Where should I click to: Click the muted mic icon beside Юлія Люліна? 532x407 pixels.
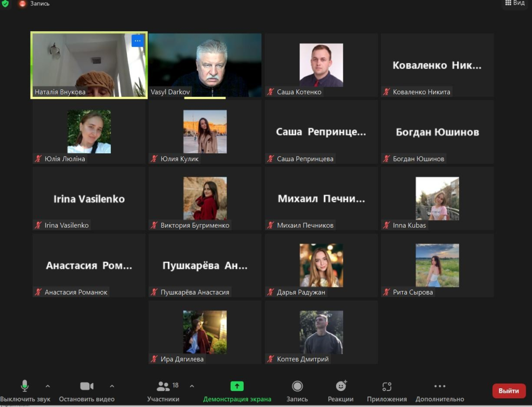pos(38,159)
